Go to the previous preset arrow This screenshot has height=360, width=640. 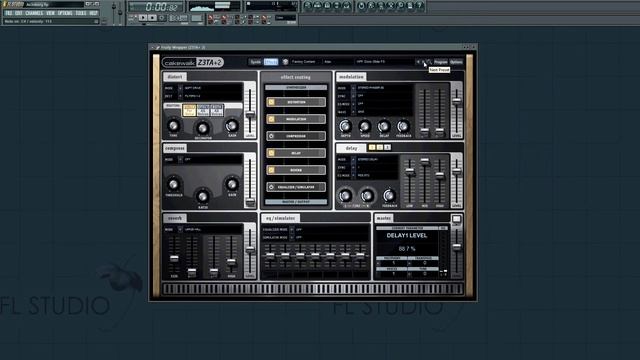[x=418, y=62]
